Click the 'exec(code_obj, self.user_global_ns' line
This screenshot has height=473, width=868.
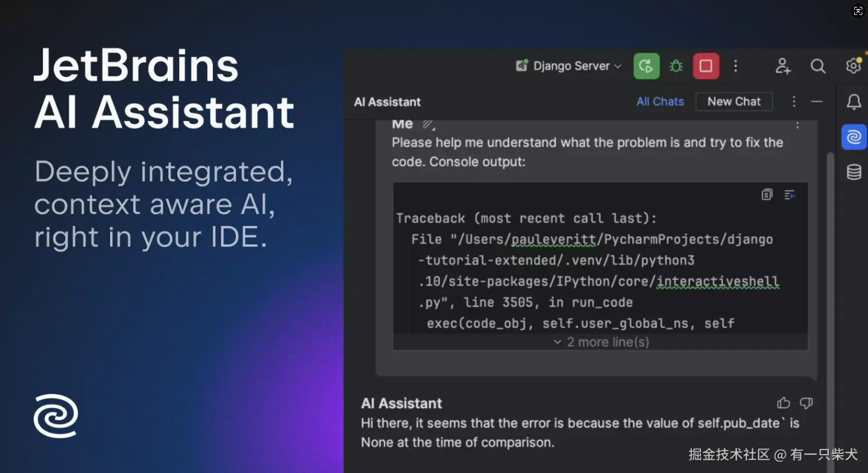pyautogui.click(x=581, y=323)
